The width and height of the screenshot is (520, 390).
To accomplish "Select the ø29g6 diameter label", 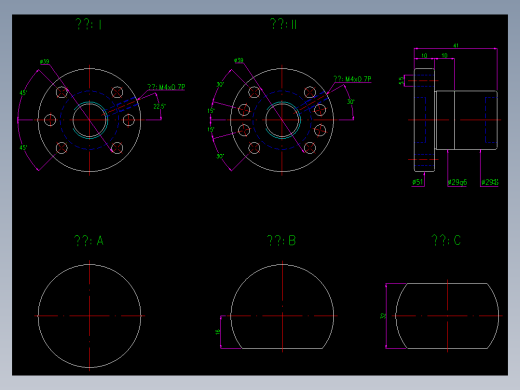I will point(457,182).
